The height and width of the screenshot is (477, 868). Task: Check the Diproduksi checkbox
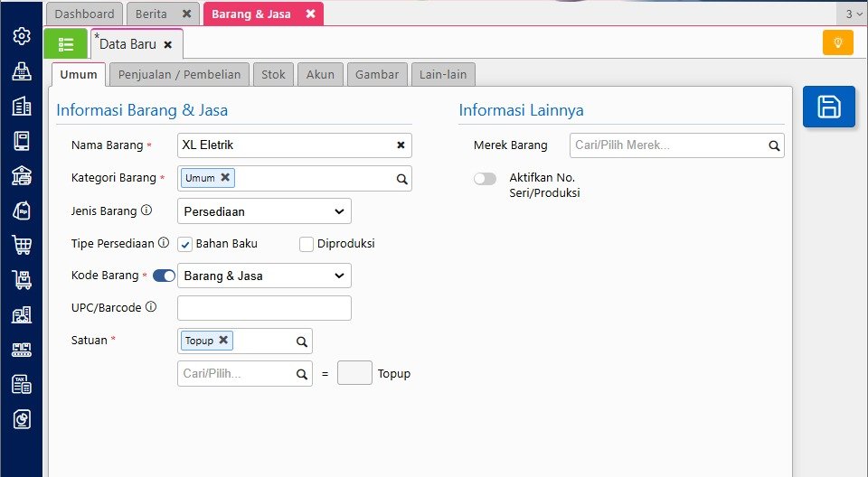point(307,244)
